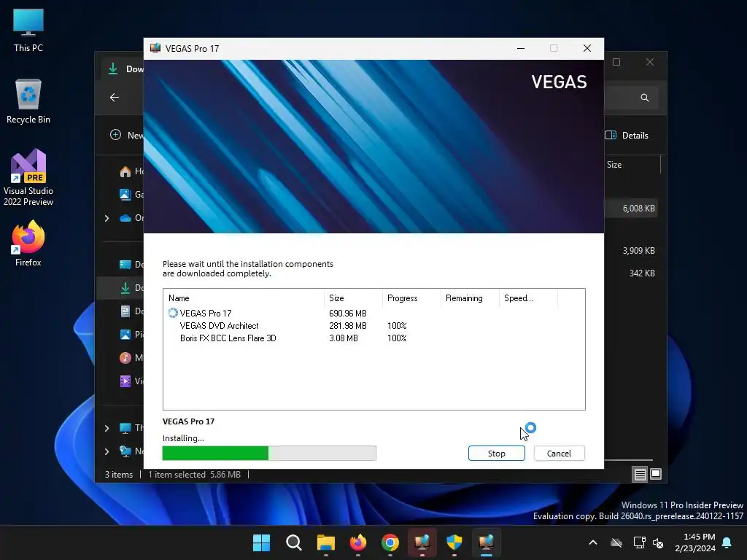Go back in File Explorer
Screen dimensions: 747x560
(115, 98)
